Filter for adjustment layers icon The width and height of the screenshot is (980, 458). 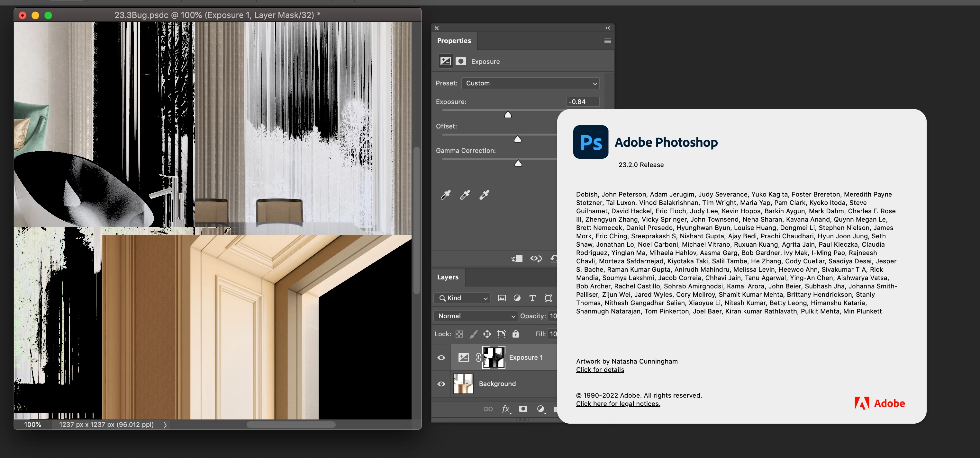pos(517,298)
